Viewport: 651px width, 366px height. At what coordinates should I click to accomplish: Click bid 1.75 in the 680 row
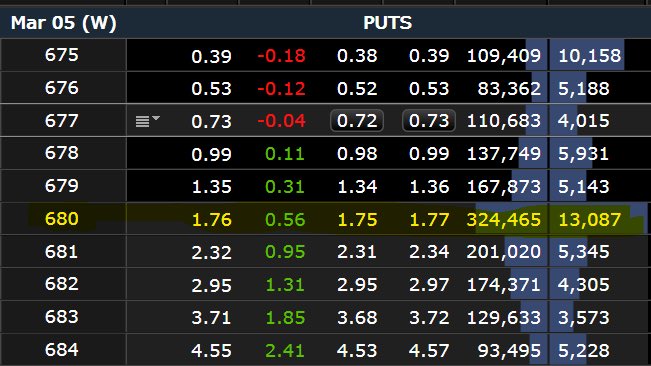click(357, 220)
